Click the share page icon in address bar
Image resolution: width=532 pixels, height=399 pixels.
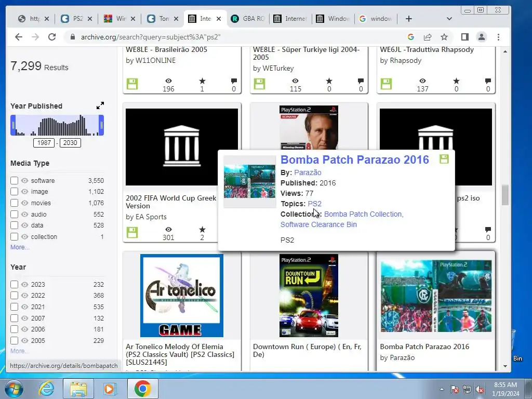(428, 37)
